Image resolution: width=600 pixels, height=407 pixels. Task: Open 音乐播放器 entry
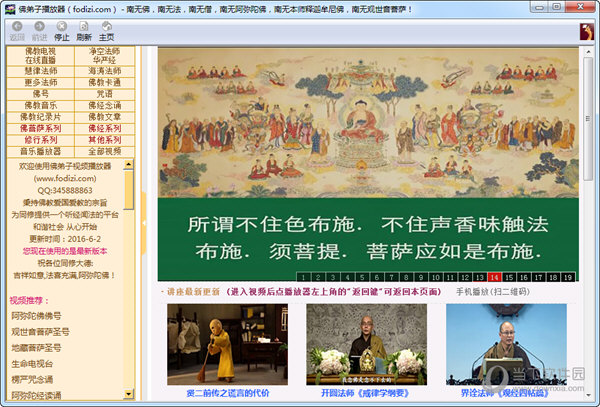[41, 151]
